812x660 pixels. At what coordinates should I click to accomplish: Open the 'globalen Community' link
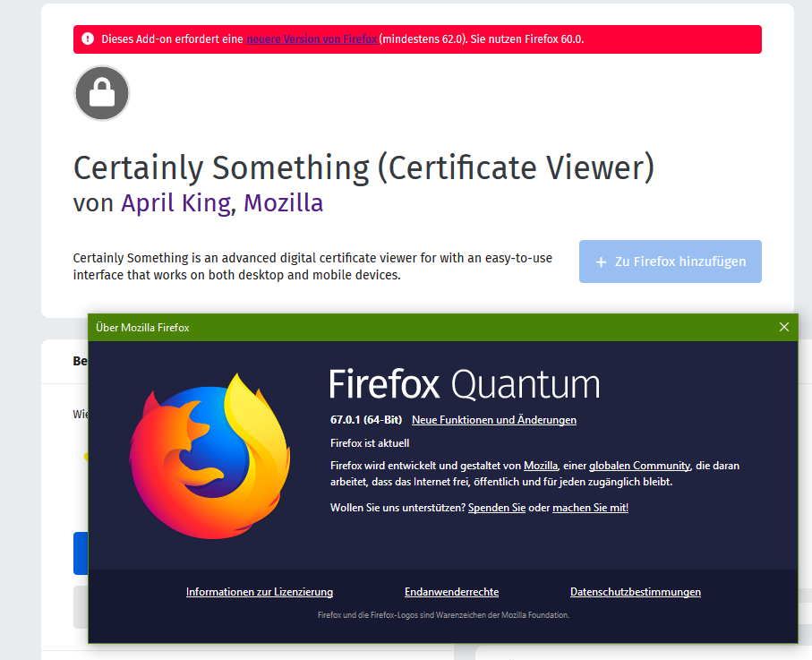pos(639,466)
